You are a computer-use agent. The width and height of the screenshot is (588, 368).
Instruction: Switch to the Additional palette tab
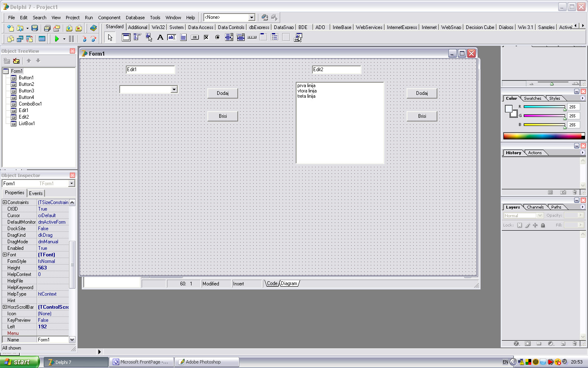coord(138,27)
